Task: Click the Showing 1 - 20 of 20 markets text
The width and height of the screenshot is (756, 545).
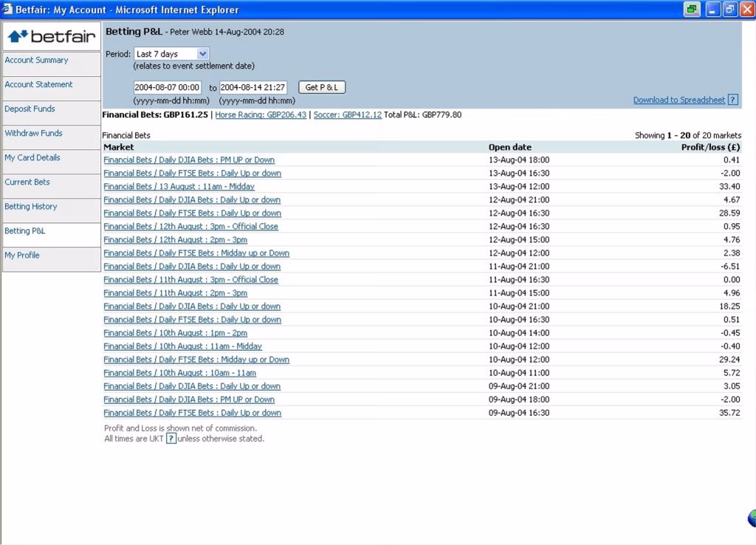Action: [688, 136]
